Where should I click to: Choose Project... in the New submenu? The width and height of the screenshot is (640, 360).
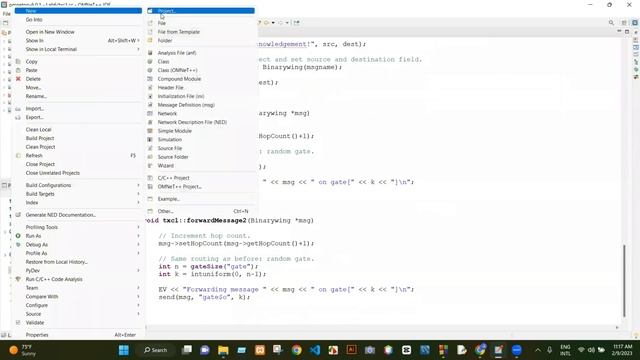click(x=200, y=11)
